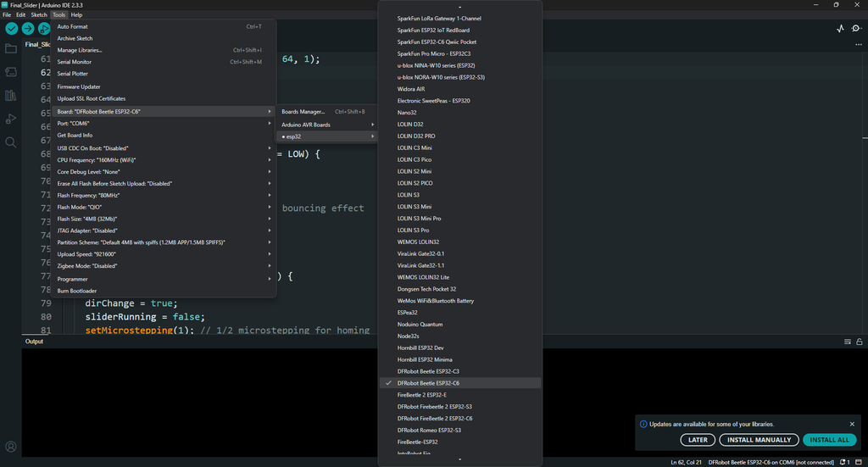The width and height of the screenshot is (868, 467).
Task: Expand the Board submenu entry
Action: click(x=164, y=111)
